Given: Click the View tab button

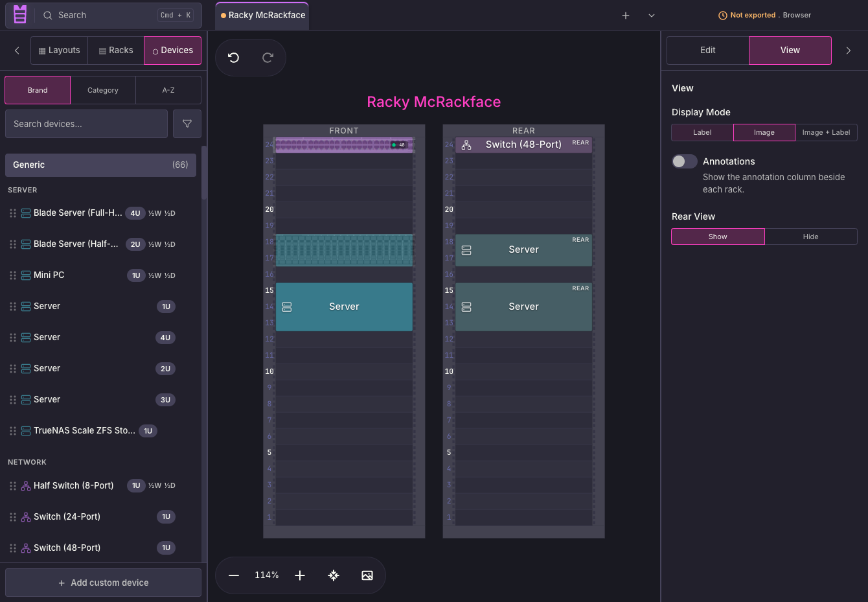Looking at the screenshot, I should (790, 51).
